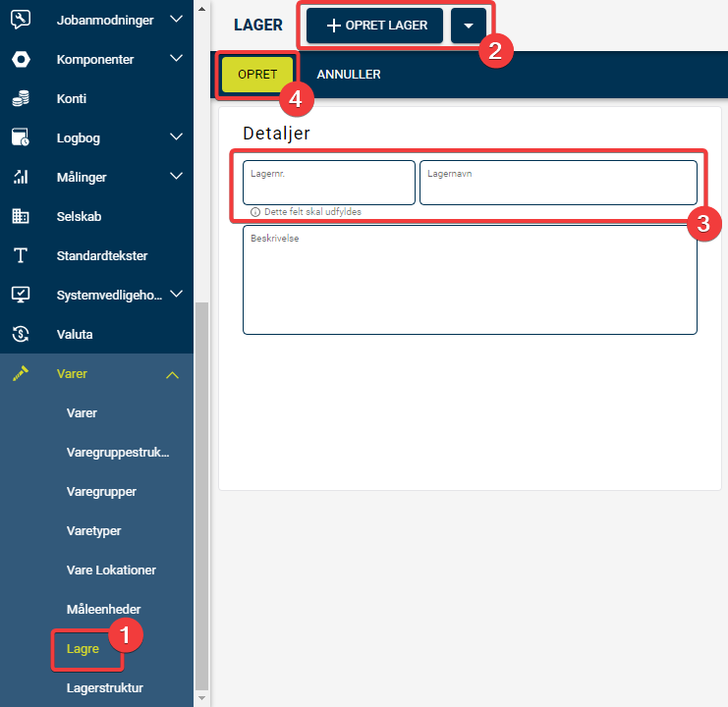Select Varegrupper in the sidebar
Image resolution: width=728 pixels, height=707 pixels.
coord(101,491)
